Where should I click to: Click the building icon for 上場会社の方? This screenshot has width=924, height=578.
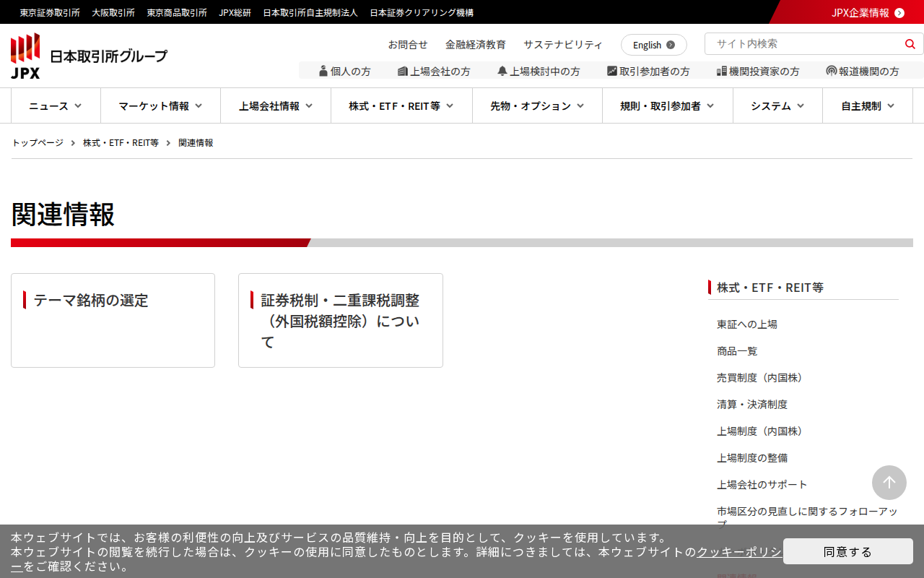pyautogui.click(x=403, y=71)
